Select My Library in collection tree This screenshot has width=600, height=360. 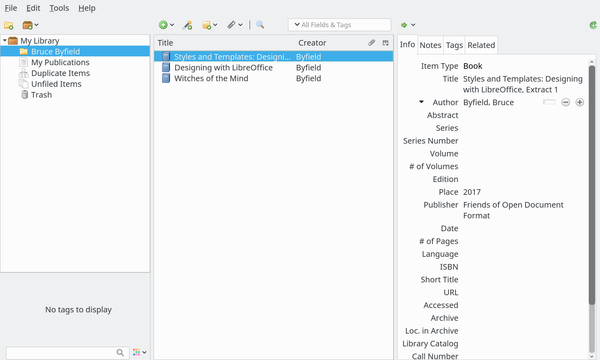click(x=39, y=41)
